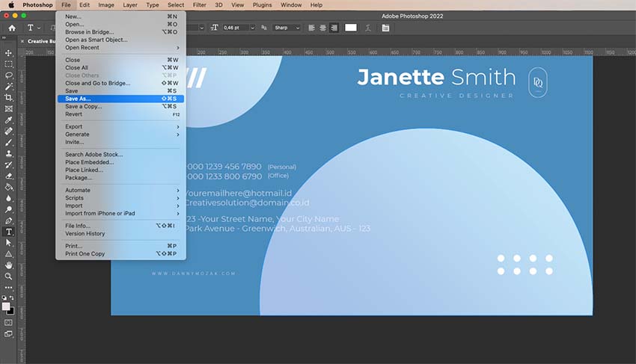Open the Window menu in menu bar
This screenshot has width=636, height=364.
[x=291, y=5]
